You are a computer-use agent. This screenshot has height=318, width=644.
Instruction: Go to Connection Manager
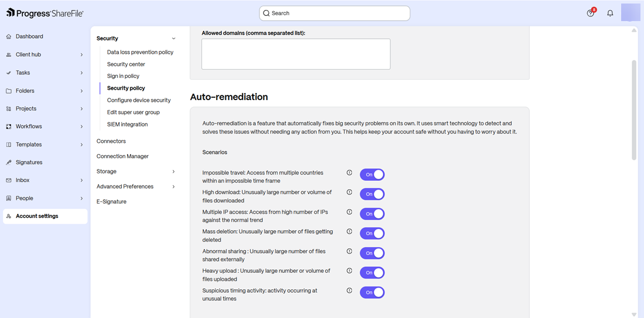[122, 156]
